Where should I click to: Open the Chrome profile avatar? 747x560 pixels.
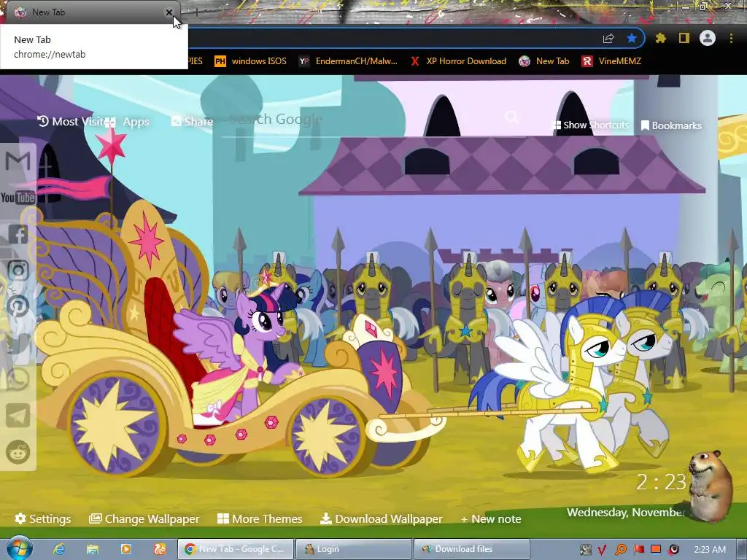(x=708, y=38)
